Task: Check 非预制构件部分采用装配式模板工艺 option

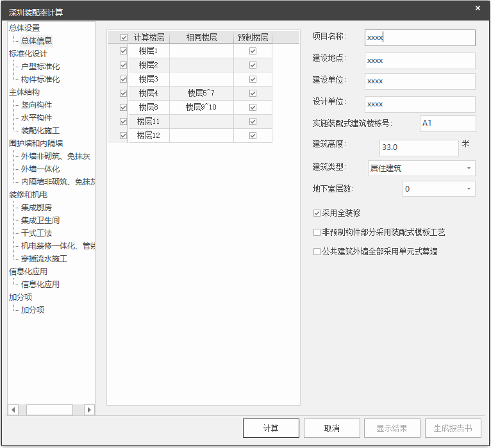Action: [317, 232]
